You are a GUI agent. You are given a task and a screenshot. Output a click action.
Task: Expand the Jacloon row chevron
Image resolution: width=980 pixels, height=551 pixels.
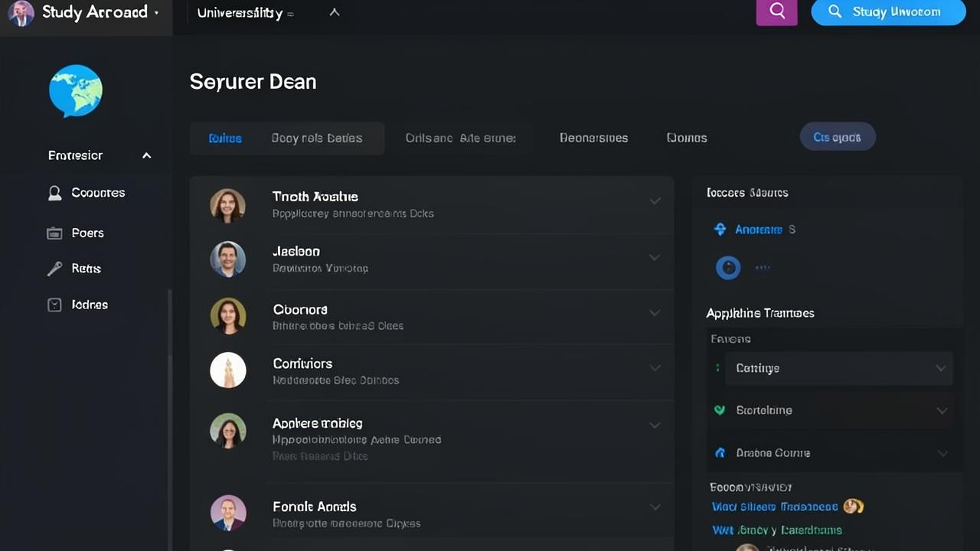point(655,258)
